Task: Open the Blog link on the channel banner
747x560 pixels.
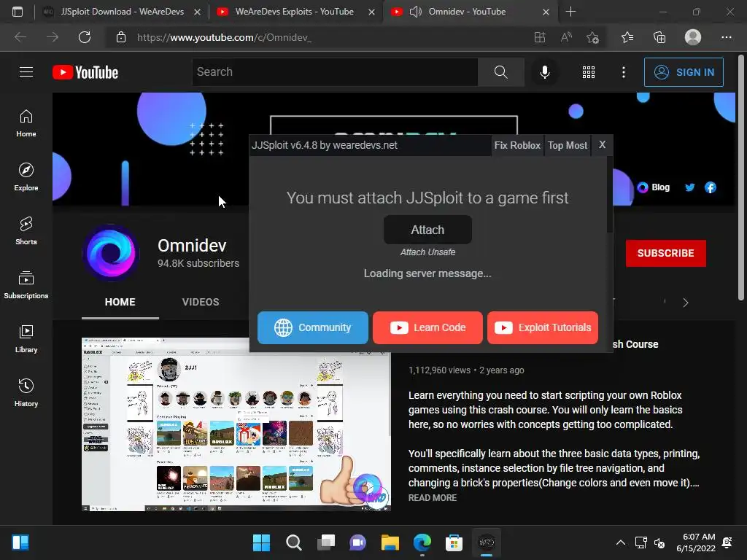Action: coord(654,187)
